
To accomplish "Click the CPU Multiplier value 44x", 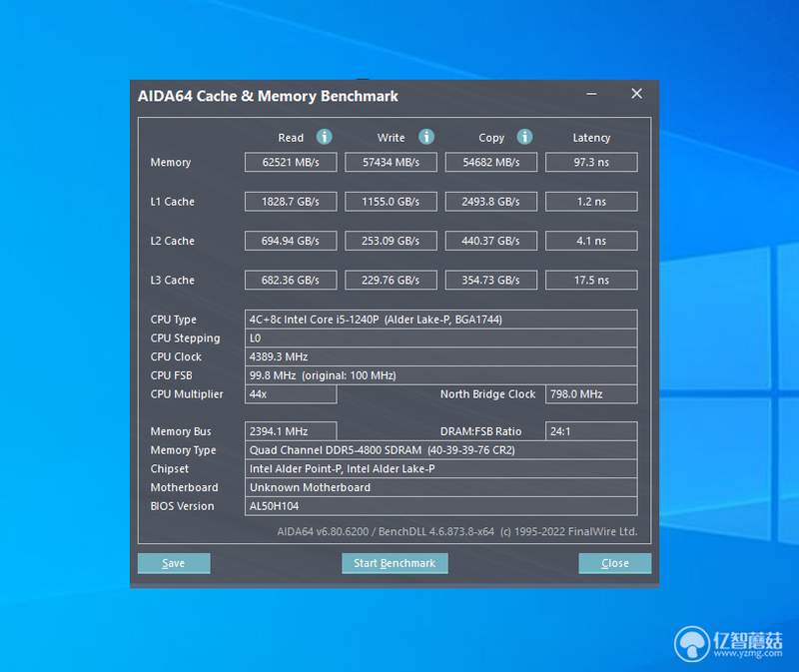I will point(291,394).
